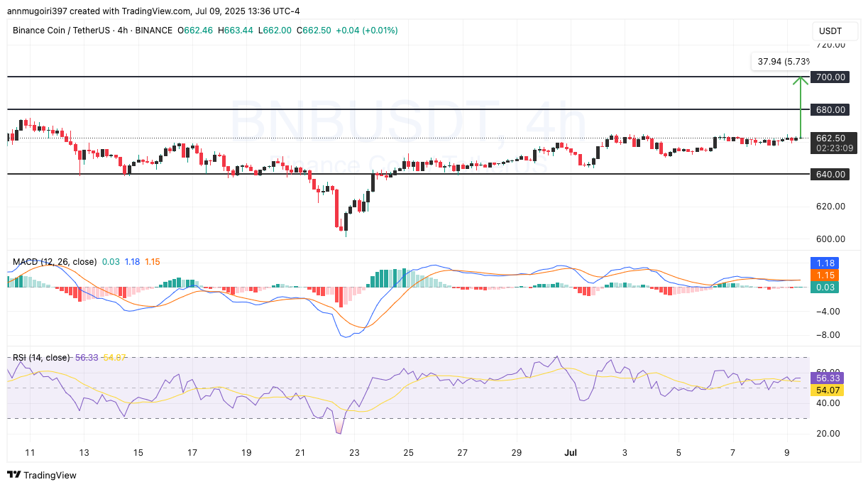Click the high value H663.44
The width and height of the screenshot is (868, 487).
(x=235, y=31)
